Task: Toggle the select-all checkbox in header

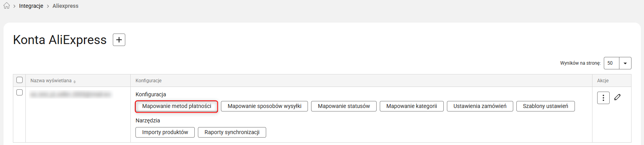Action: [20, 80]
